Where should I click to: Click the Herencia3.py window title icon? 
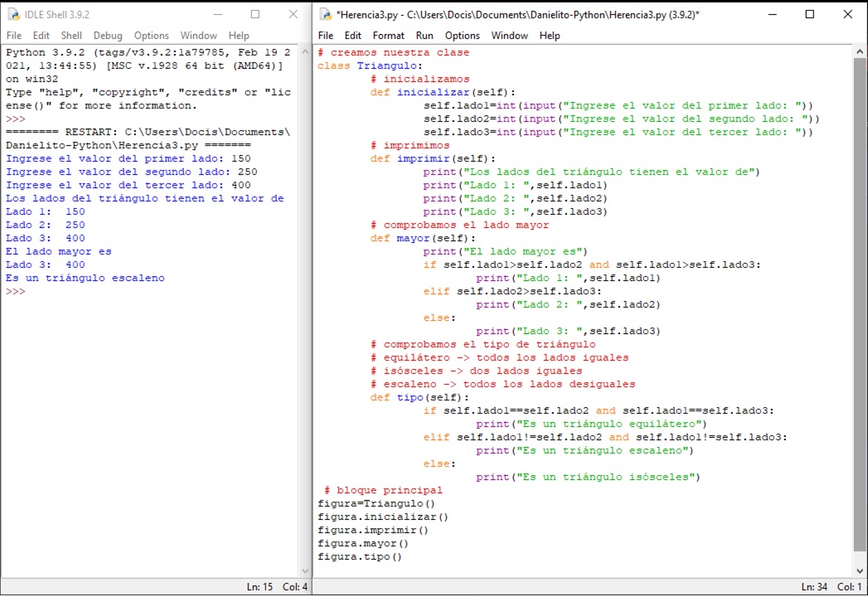coord(326,14)
